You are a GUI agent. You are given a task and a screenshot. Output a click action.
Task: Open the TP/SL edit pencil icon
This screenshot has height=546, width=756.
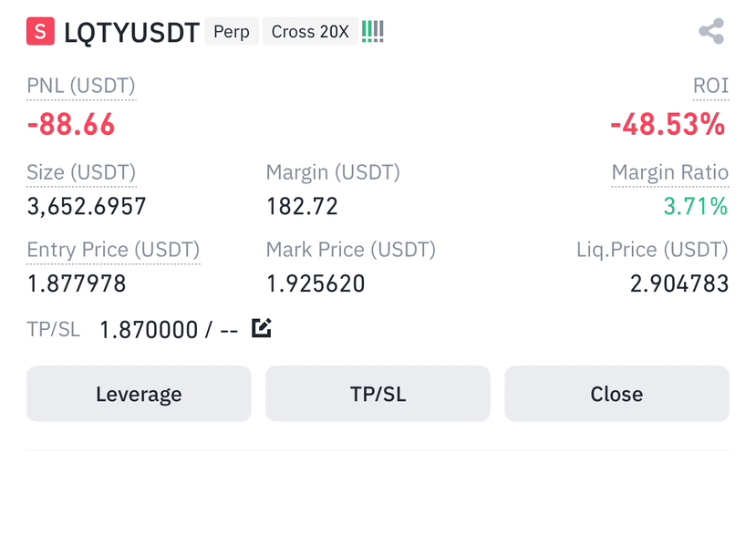262,328
